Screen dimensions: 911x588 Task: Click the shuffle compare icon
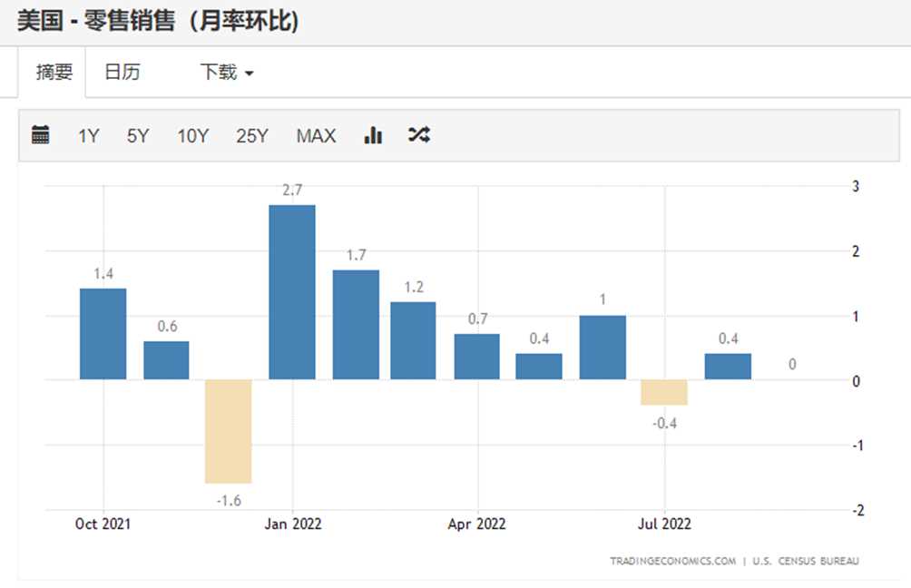tap(418, 136)
